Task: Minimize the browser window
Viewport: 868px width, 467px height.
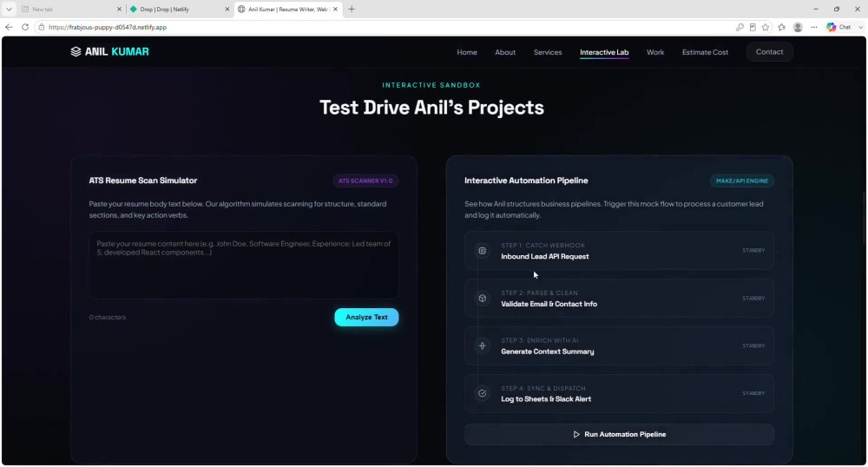Action: 815,9
